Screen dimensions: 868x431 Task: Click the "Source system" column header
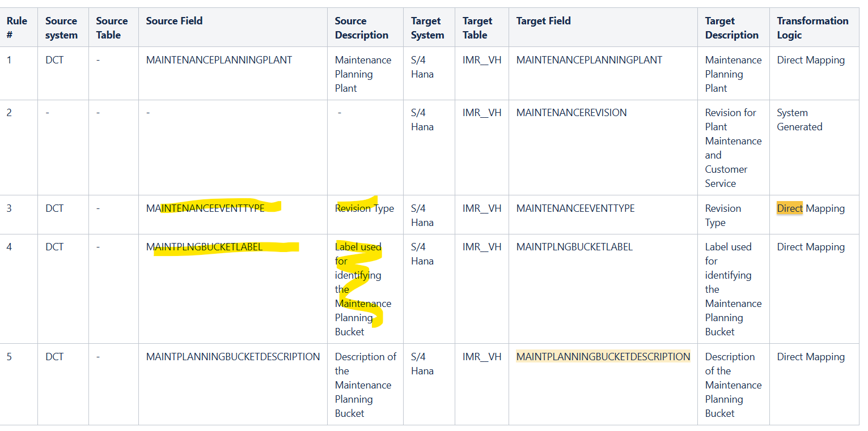click(61, 28)
